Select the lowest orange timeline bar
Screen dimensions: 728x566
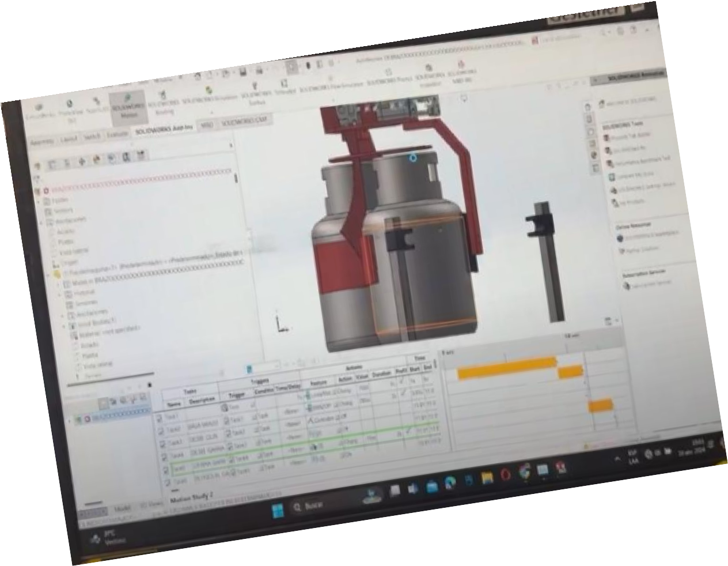tap(600, 405)
